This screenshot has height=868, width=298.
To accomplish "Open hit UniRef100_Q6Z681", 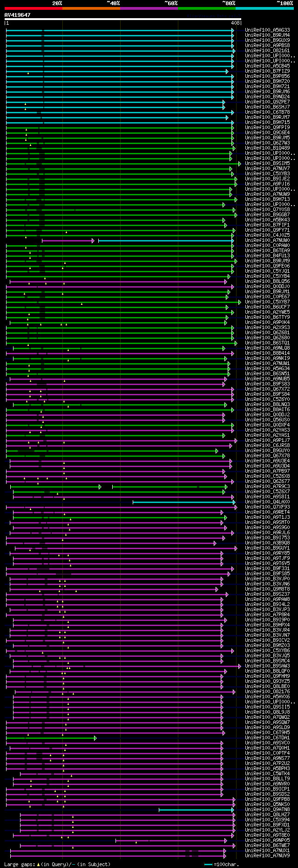I will [x=267, y=333].
